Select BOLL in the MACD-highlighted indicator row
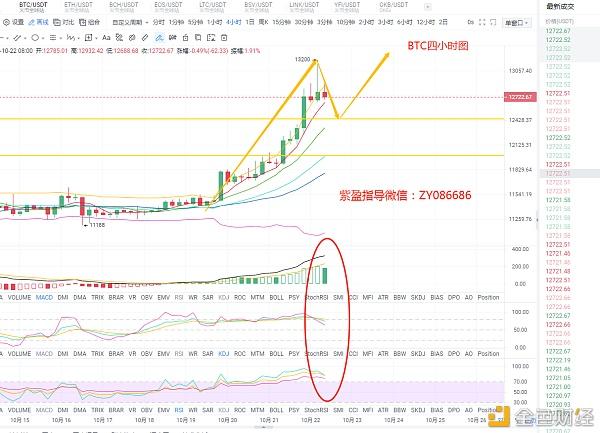 click(276, 298)
